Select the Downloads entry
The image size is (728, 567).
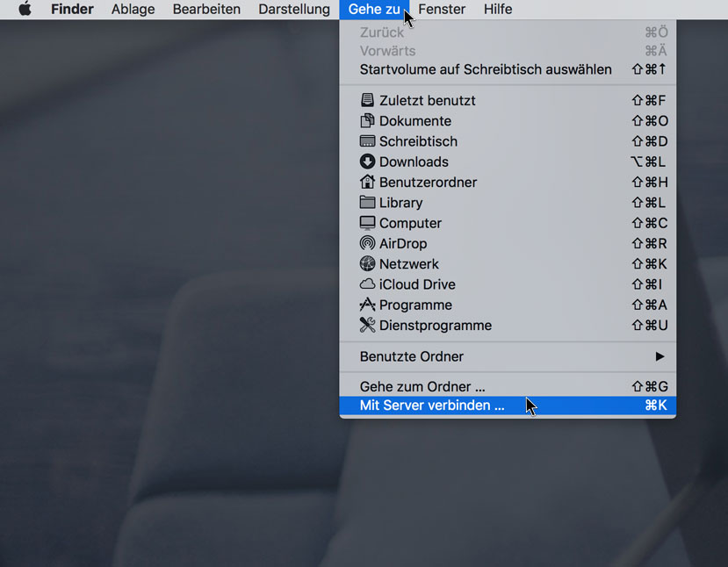click(508, 161)
